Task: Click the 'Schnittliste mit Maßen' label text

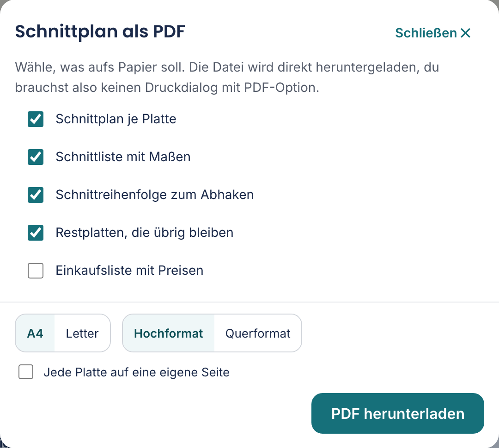Action: tap(123, 157)
